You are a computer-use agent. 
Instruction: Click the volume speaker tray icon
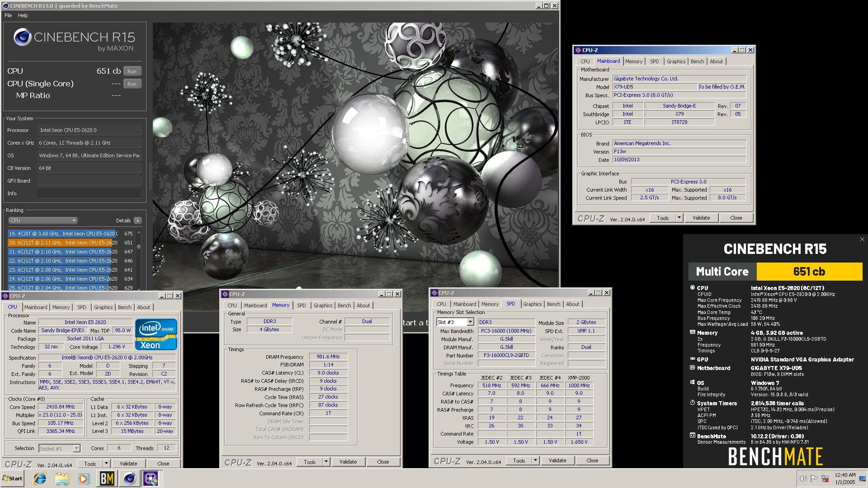pyautogui.click(x=803, y=479)
